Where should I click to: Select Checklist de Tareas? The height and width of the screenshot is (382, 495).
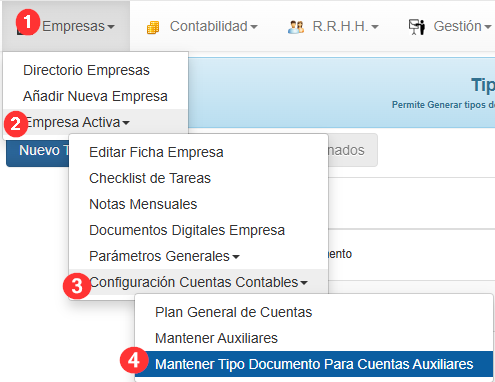[x=199, y=178]
